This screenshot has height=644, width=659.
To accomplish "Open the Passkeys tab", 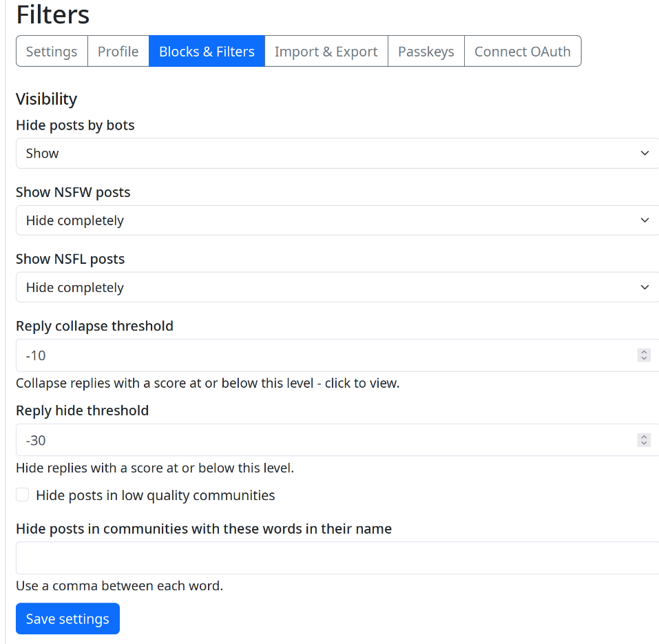I will [426, 52].
